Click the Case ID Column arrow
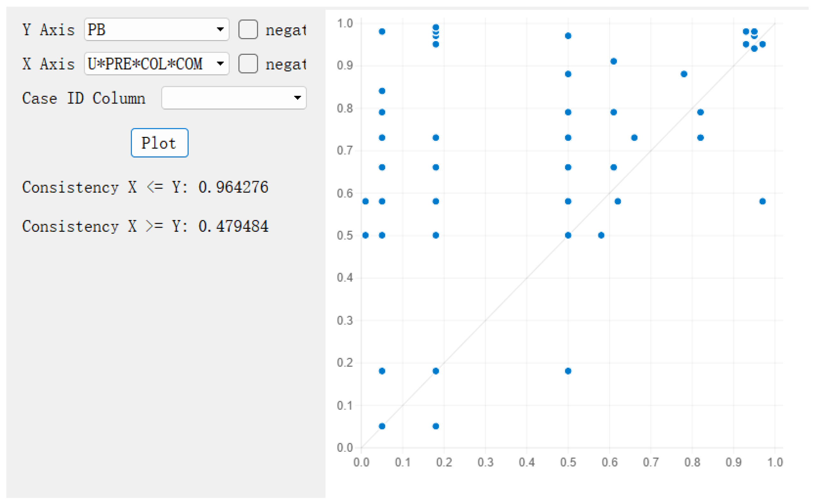Viewport: 815px width, 504px height. (x=297, y=98)
